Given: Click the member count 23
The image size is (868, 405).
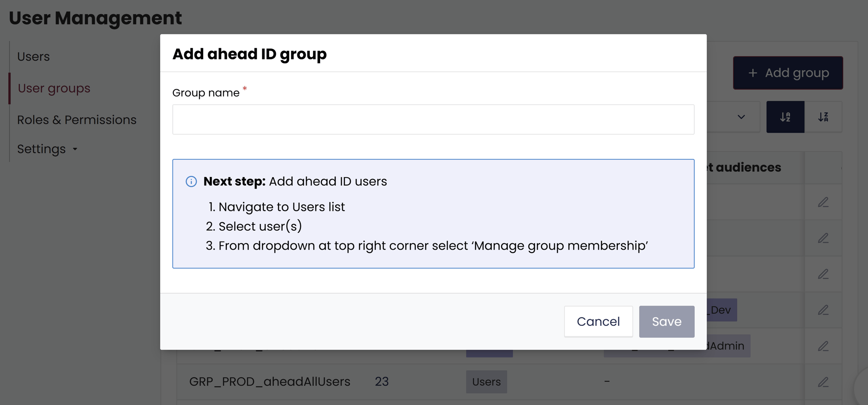Looking at the screenshot, I should click(x=381, y=382).
